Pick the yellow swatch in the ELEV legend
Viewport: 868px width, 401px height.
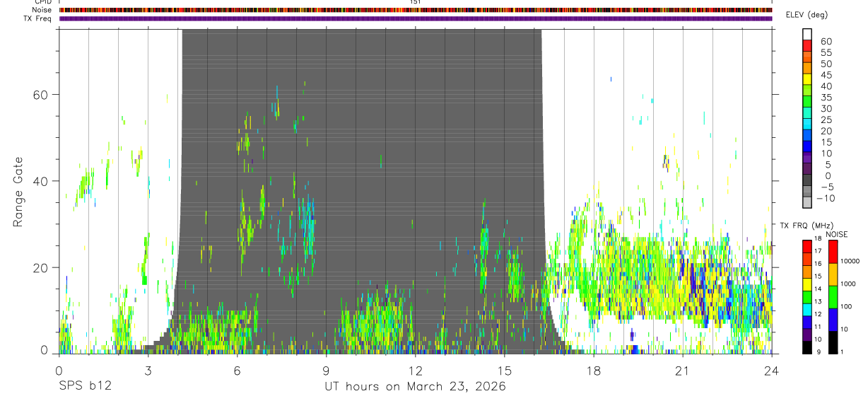[x=807, y=79]
